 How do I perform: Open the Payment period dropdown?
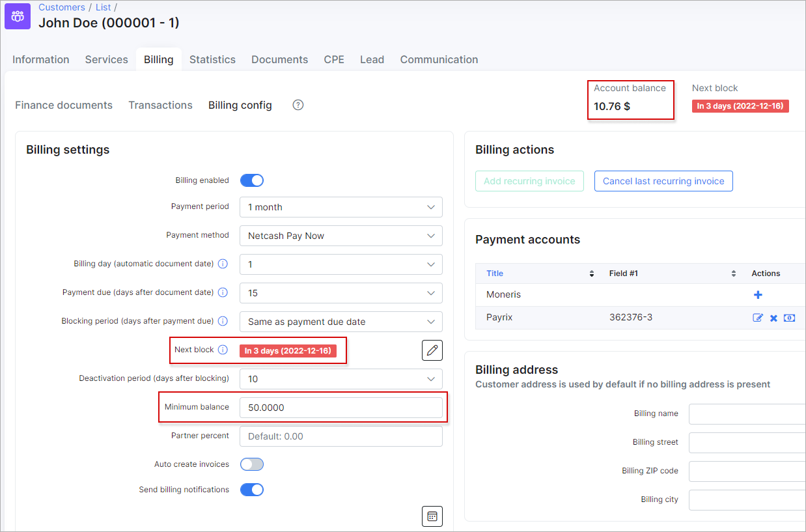pyautogui.click(x=340, y=207)
